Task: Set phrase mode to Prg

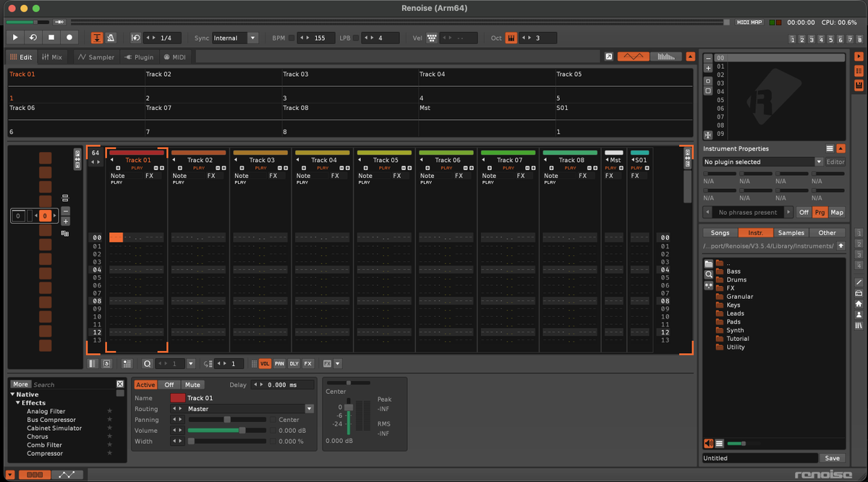Action: click(x=820, y=212)
